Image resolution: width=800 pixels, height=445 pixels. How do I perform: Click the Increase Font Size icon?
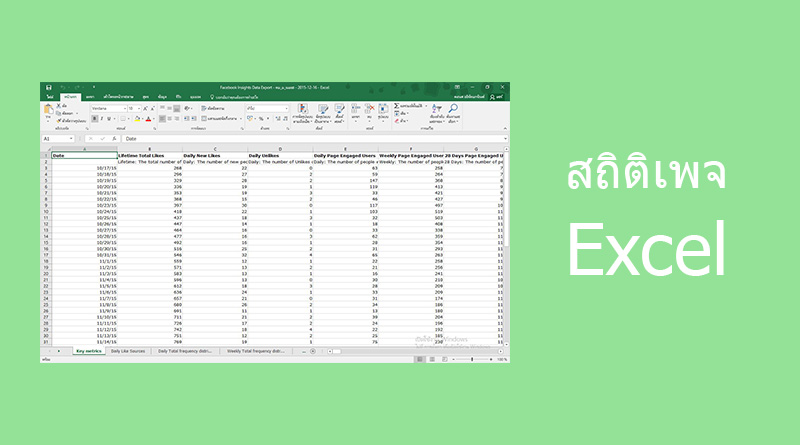pyautogui.click(x=145, y=109)
